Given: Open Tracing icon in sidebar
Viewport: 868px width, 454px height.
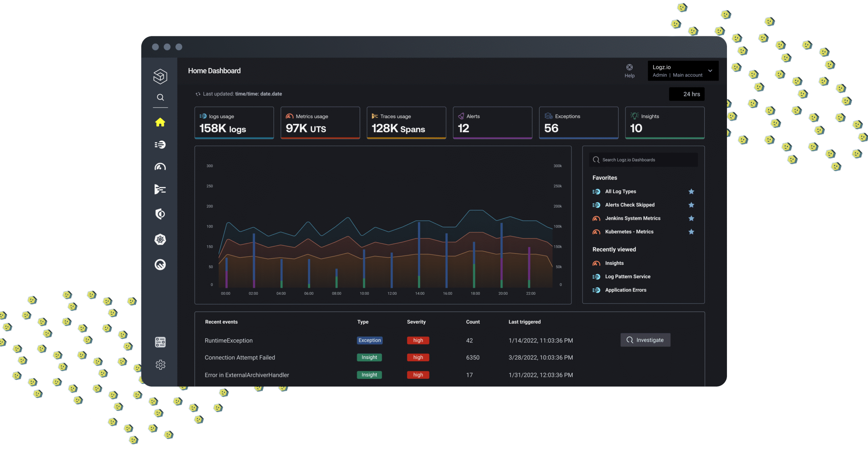Looking at the screenshot, I should tap(160, 189).
